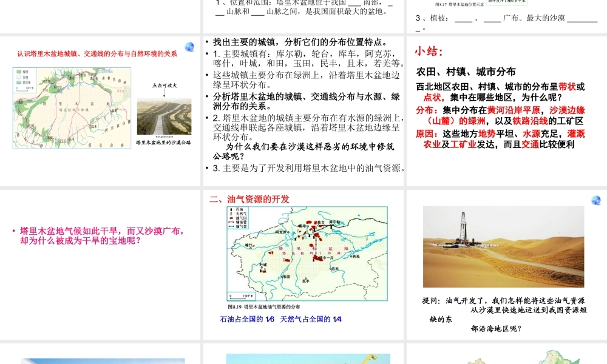
Task: Click the heading 农田、村镇、城市分布
Action: click(x=466, y=72)
